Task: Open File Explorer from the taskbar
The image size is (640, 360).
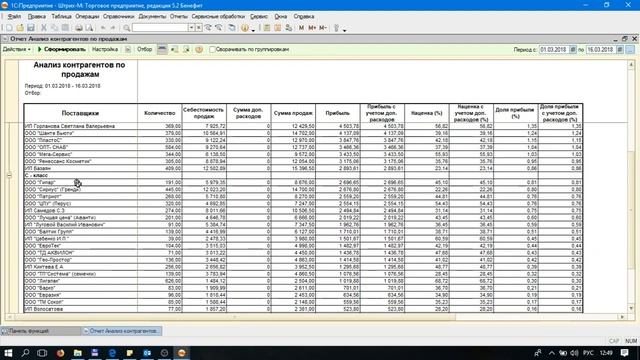Action: coord(78,353)
